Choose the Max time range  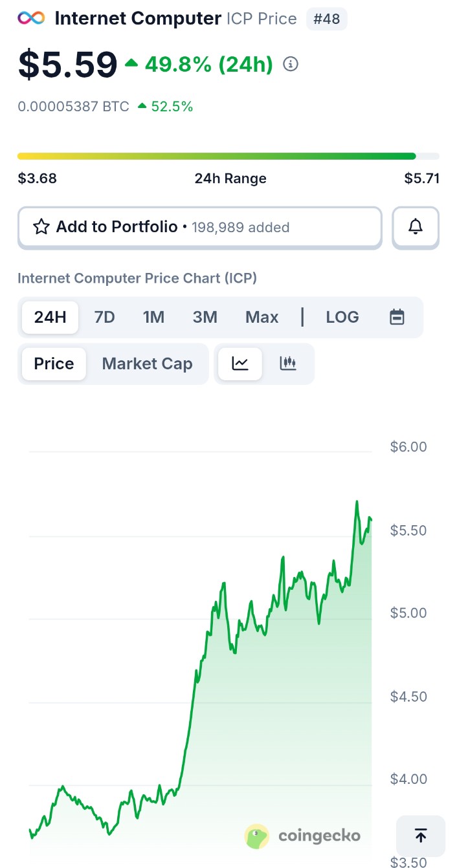point(262,317)
